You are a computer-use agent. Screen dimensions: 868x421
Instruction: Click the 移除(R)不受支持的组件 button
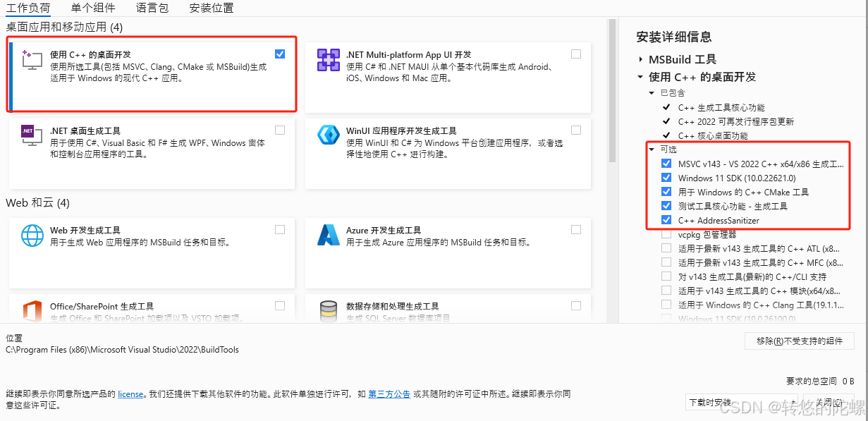(x=800, y=341)
